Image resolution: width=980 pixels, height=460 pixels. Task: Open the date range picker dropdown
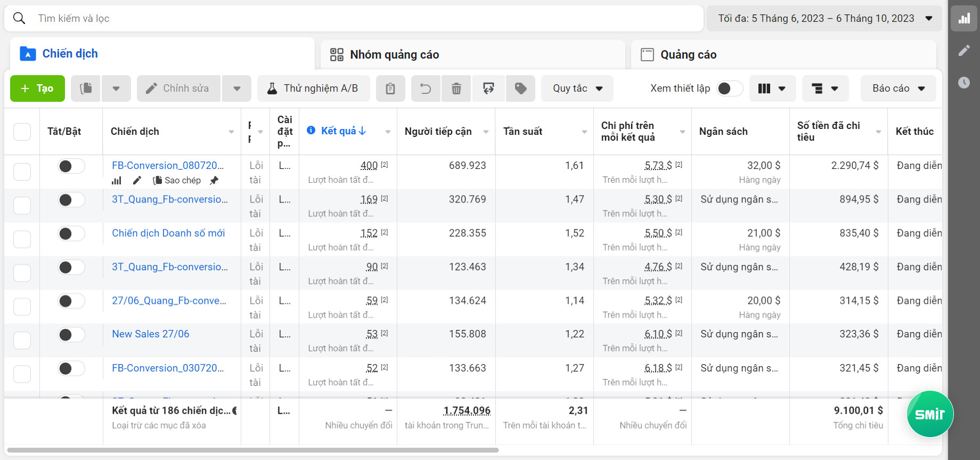pyautogui.click(x=824, y=19)
